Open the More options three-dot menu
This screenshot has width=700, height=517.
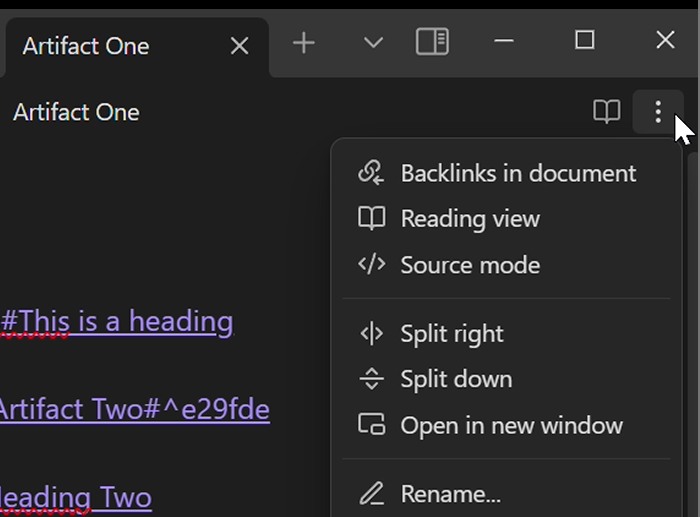point(658,112)
